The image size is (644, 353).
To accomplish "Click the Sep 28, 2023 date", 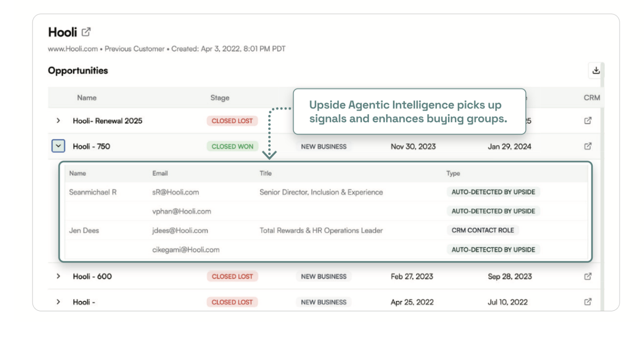I will pyautogui.click(x=510, y=277).
